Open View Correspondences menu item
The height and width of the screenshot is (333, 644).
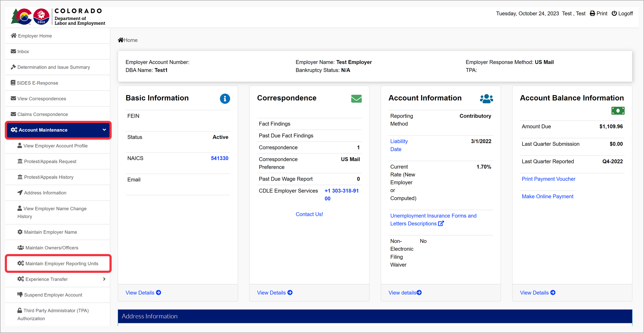[x=58, y=99]
